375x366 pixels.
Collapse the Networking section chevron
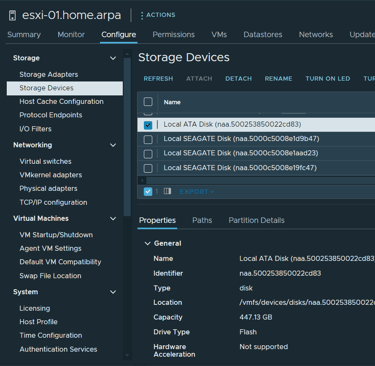[113, 145]
